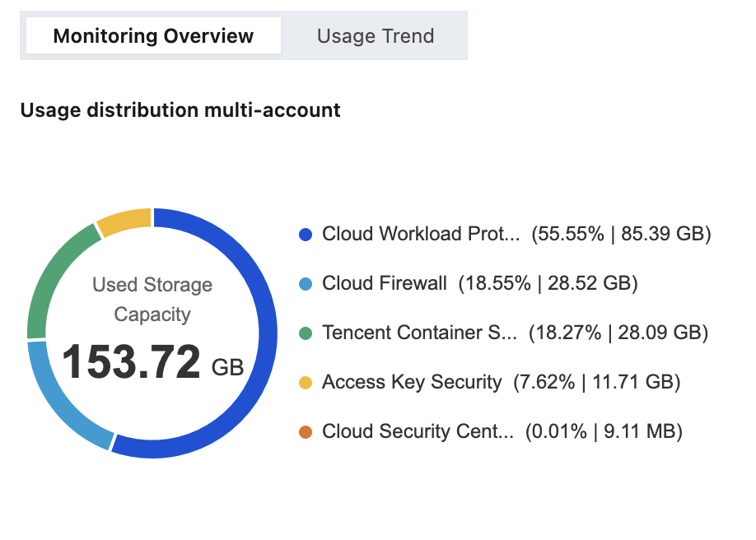Select the Monitoring Overview tab
Screen dimensions: 756x540
[x=153, y=35]
